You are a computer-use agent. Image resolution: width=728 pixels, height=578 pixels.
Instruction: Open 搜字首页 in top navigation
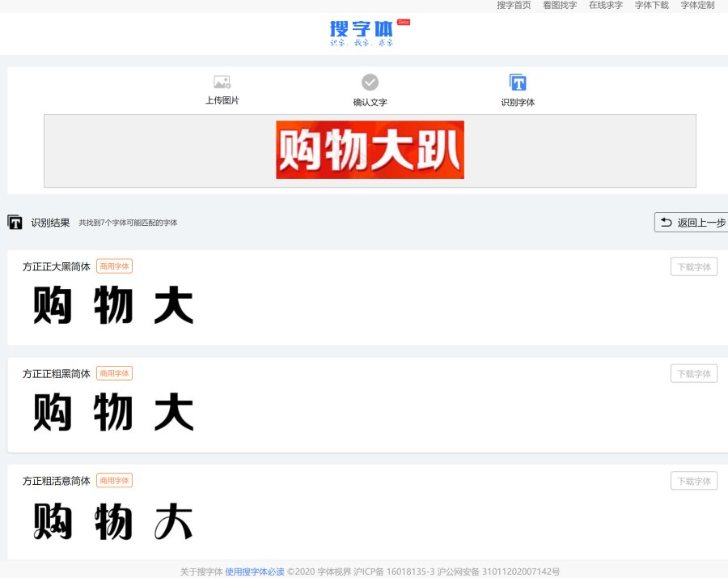point(514,5)
